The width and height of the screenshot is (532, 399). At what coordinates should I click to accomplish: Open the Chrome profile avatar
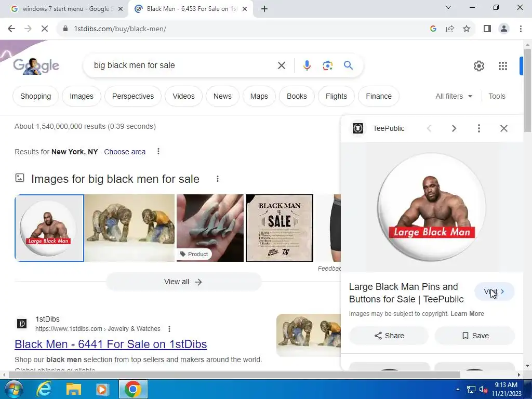point(504,29)
